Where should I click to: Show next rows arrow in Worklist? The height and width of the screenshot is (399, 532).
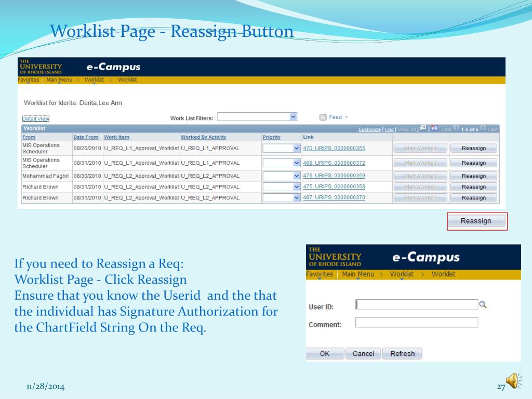[x=483, y=128]
